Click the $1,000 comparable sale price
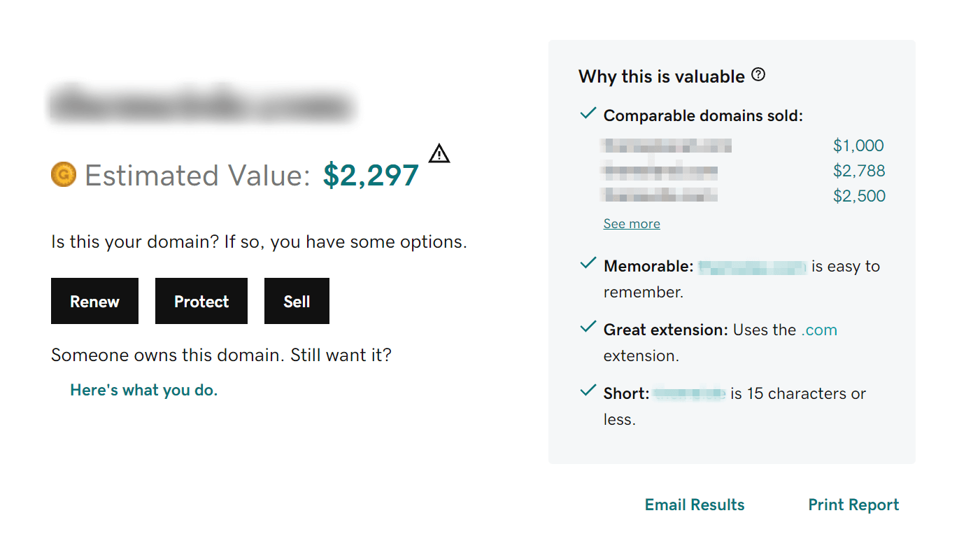The width and height of the screenshot is (980, 541). pos(858,145)
